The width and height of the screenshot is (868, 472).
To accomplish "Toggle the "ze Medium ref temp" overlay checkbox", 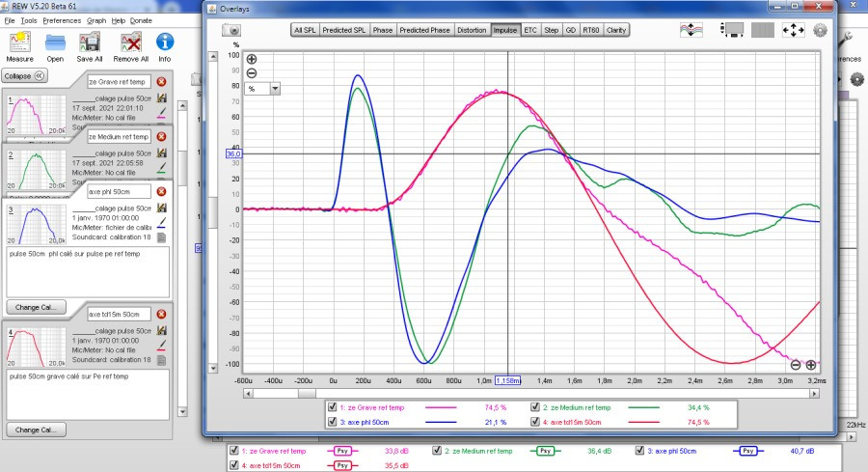I will [536, 408].
